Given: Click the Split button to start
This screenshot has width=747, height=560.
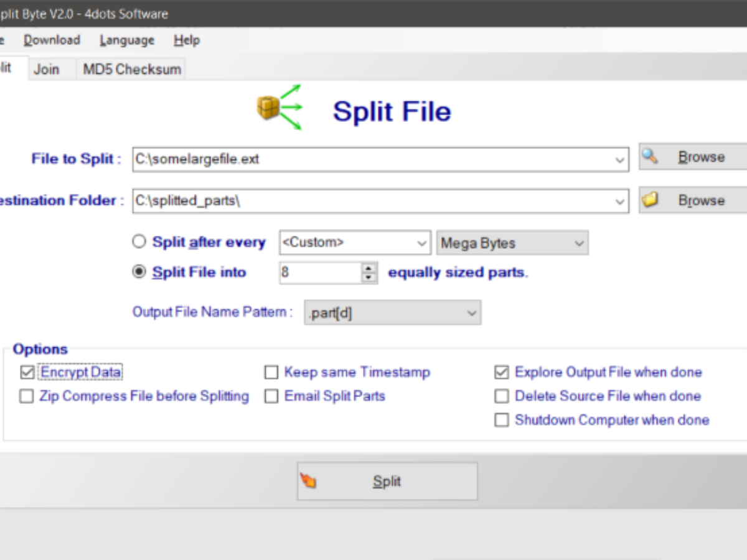Looking at the screenshot, I should (x=387, y=481).
